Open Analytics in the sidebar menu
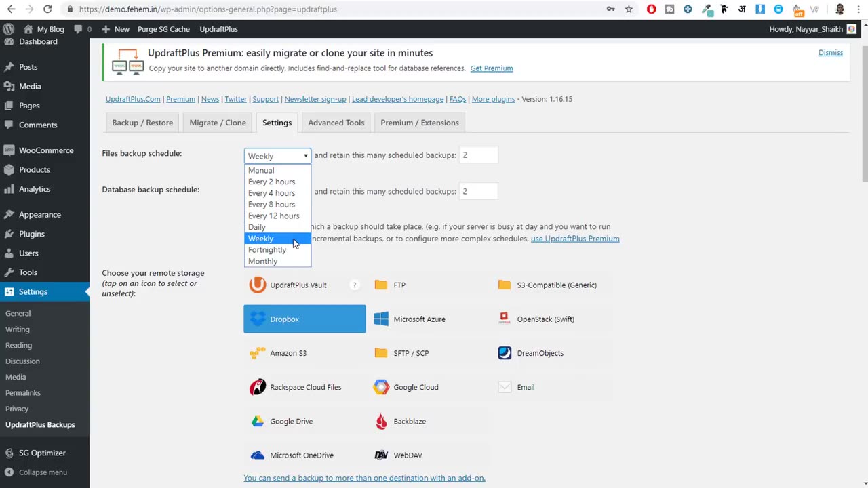This screenshot has height=488, width=868. pos(45,189)
